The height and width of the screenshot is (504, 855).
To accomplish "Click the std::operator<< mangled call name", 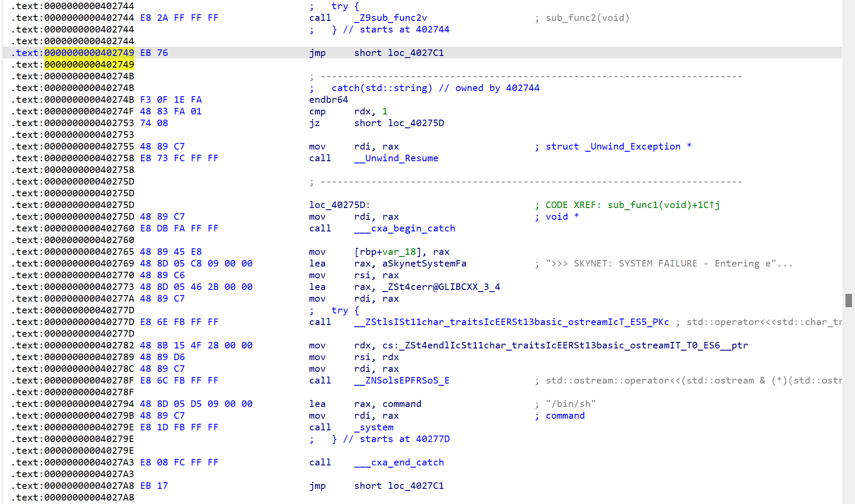I will click(x=511, y=322).
